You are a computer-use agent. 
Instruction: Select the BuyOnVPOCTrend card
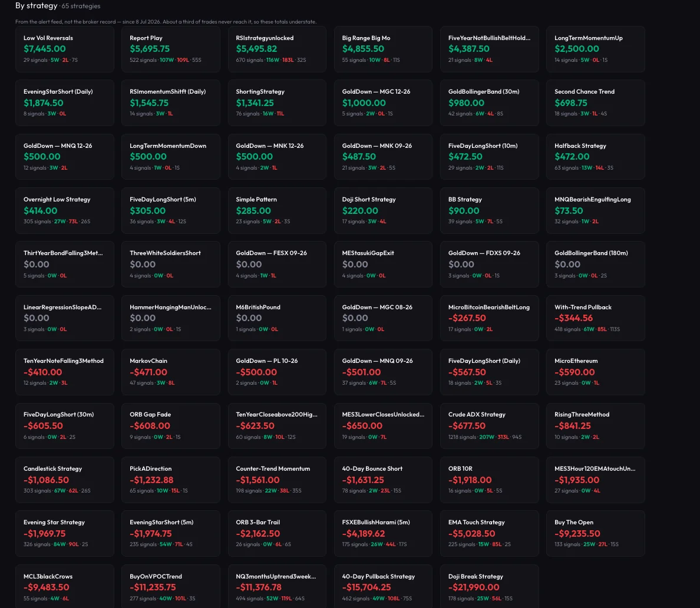[170, 587]
